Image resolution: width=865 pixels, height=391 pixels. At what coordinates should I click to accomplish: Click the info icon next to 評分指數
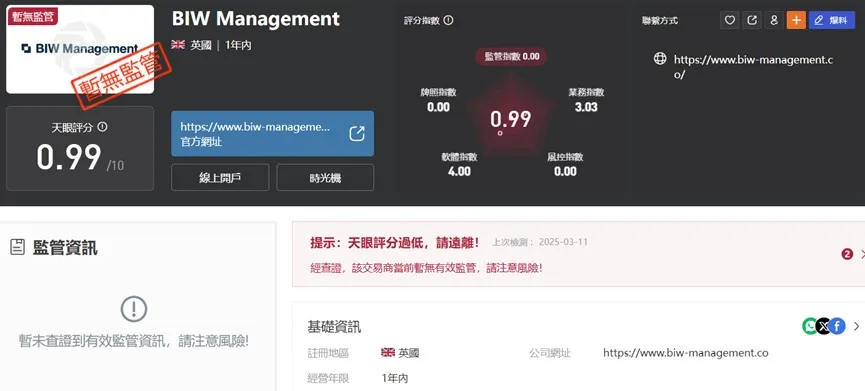pos(448,20)
